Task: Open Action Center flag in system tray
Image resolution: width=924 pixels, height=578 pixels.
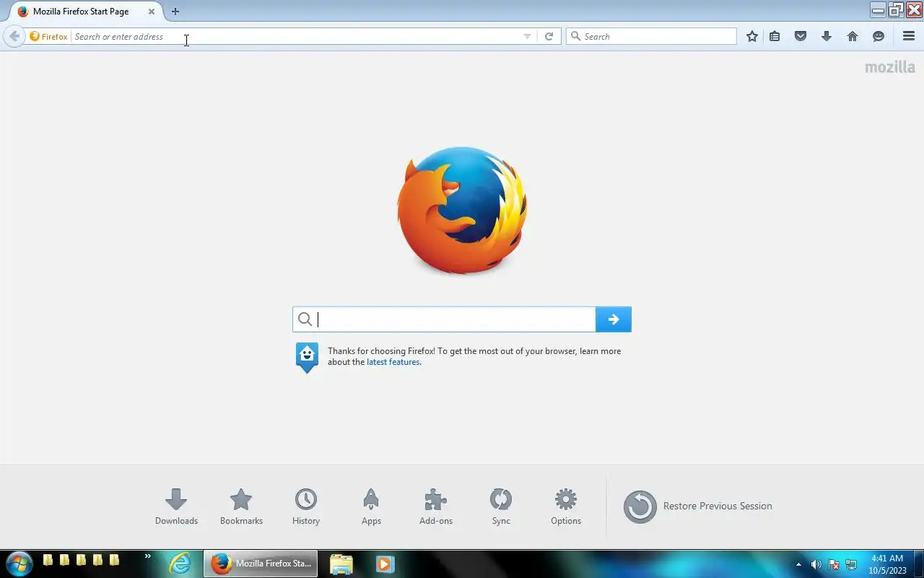Action: click(x=834, y=564)
